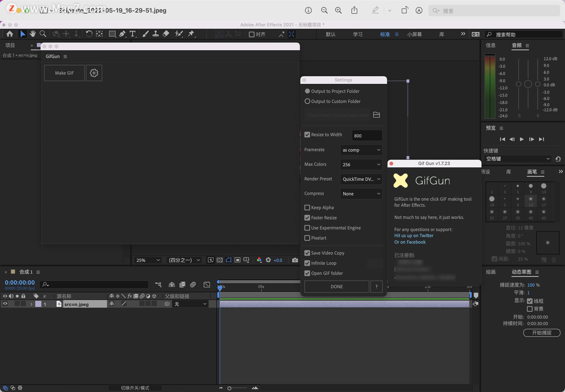Image resolution: width=565 pixels, height=392 pixels.
Task: Select the Rotation tool
Action: pos(89,34)
